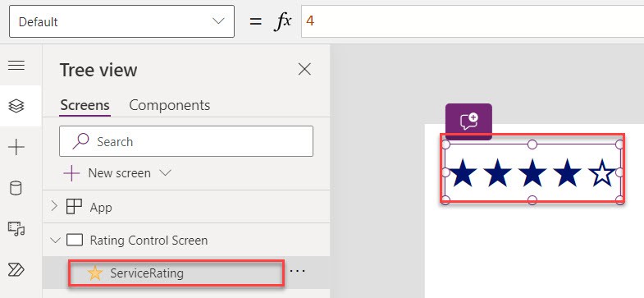644x298 pixels.
Task: Select the ServiceRating control in tree
Action: tap(147, 273)
